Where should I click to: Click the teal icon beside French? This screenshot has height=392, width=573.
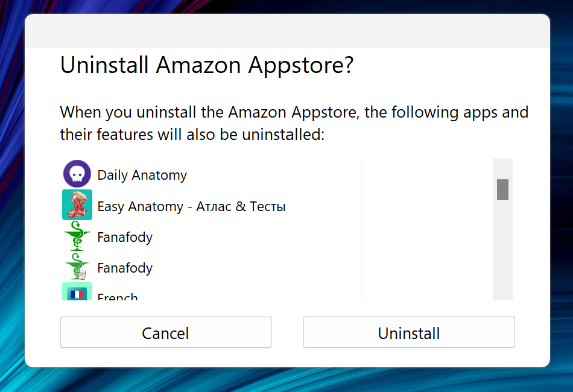click(x=77, y=295)
